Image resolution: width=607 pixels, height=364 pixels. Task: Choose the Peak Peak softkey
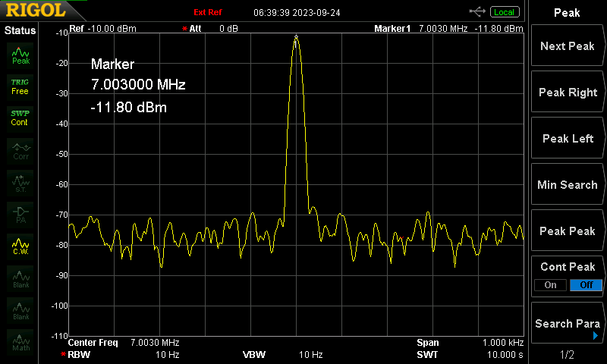point(568,231)
